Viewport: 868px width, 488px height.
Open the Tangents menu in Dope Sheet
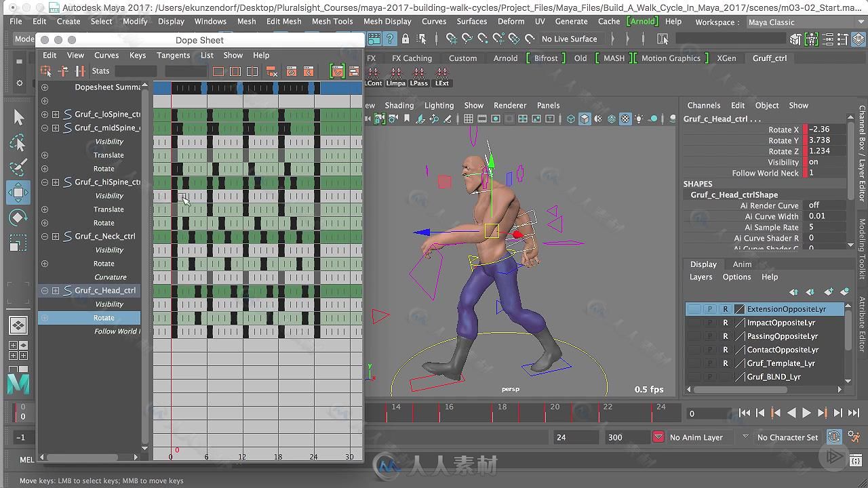click(173, 56)
